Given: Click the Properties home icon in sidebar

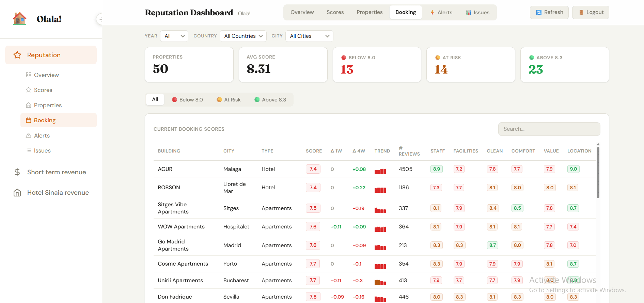Looking at the screenshot, I should 29,105.
